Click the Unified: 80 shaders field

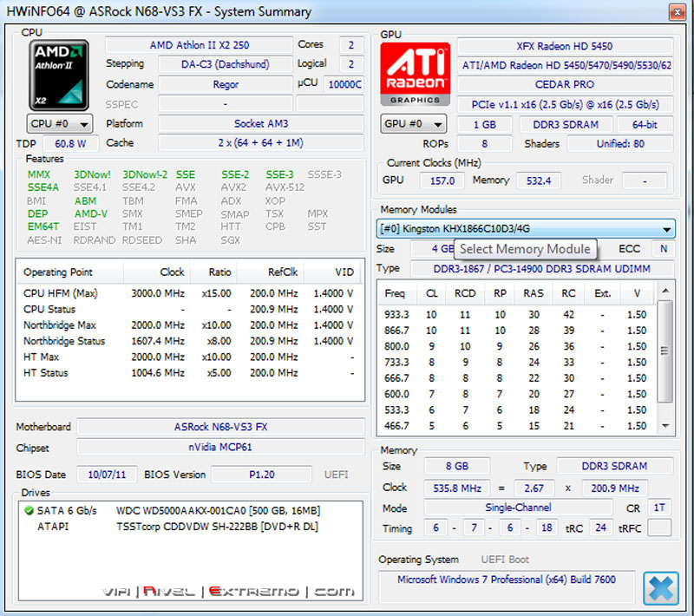coord(620,144)
